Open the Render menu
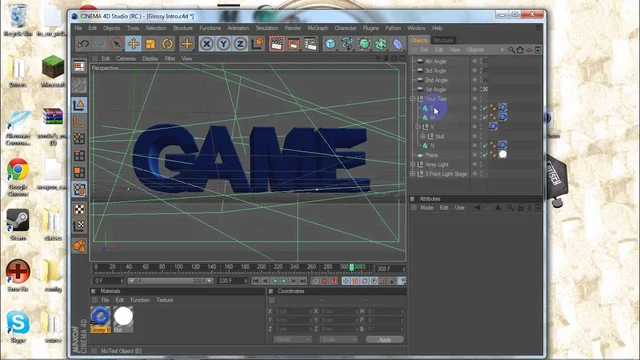 293,28
